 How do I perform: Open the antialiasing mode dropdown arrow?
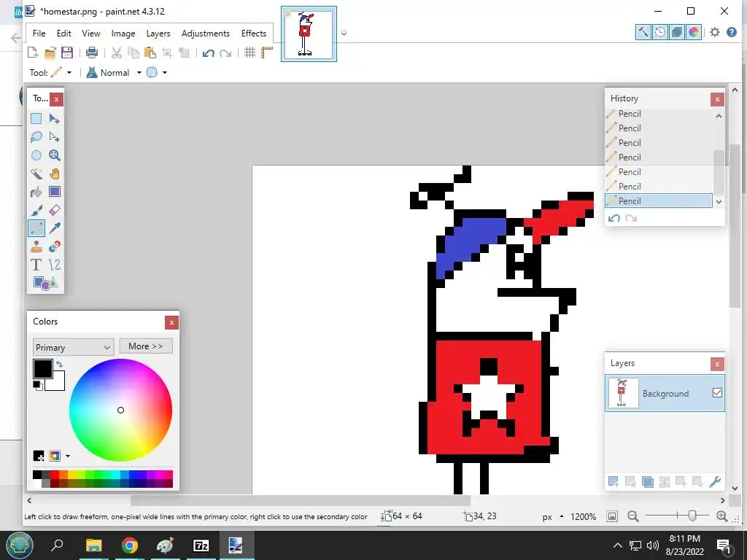(x=165, y=73)
